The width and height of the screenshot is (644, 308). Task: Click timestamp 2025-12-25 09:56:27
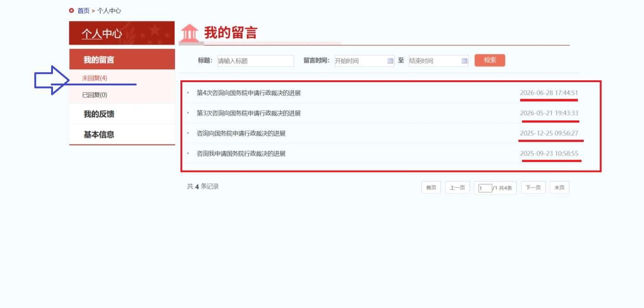pyautogui.click(x=549, y=133)
